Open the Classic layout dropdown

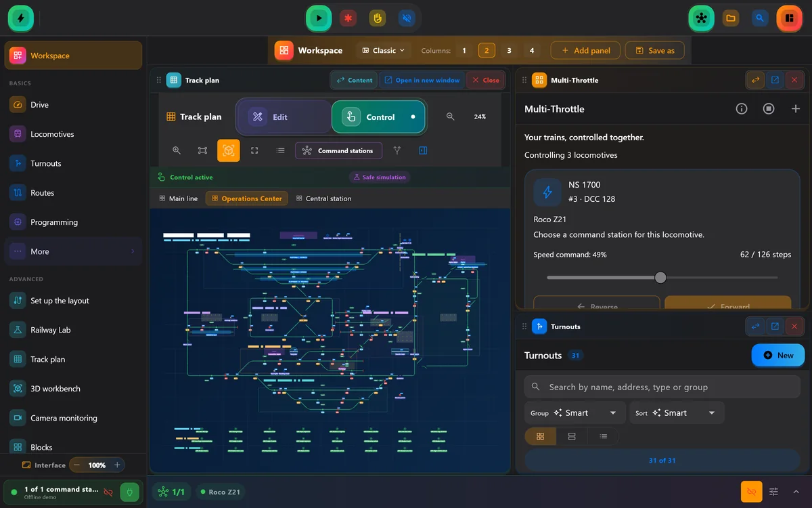point(384,50)
